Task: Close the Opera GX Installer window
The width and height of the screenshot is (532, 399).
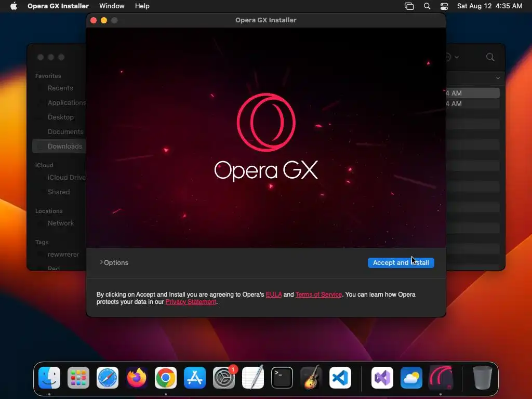Action: 94,20
